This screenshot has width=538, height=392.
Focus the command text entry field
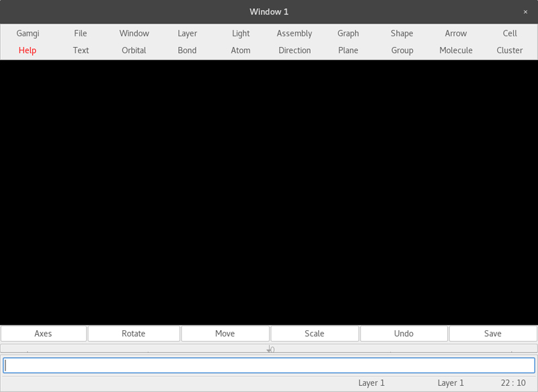click(x=269, y=365)
